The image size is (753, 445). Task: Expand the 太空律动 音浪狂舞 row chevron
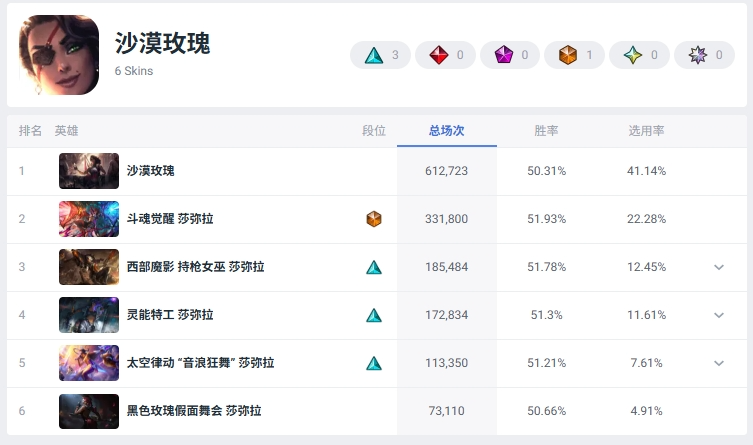[719, 363]
